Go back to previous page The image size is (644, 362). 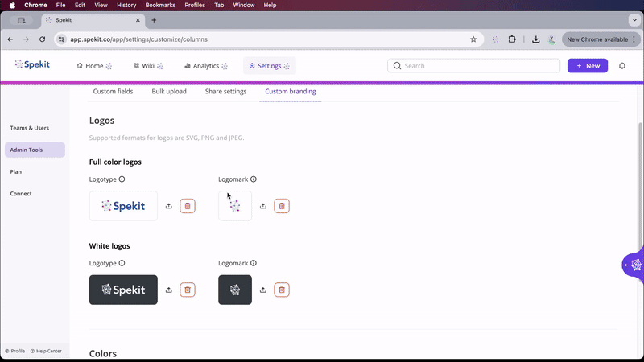pyautogui.click(x=10, y=39)
